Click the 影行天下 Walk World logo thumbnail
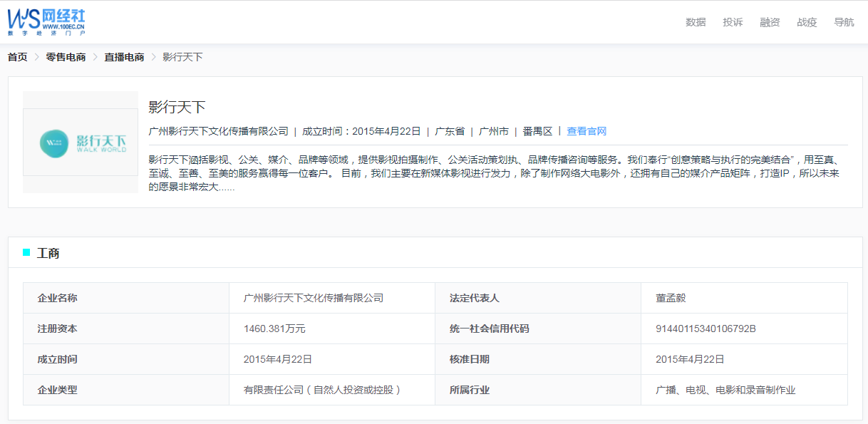The width and height of the screenshot is (868, 424). [x=81, y=143]
